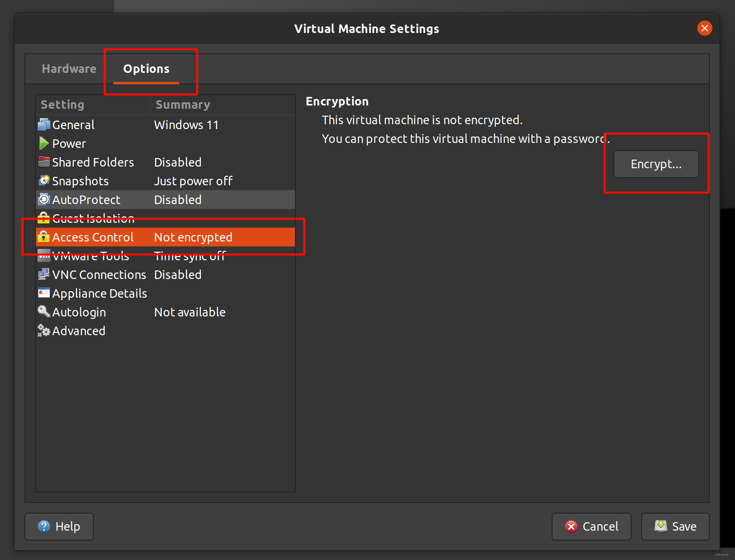Viewport: 735px width, 560px height.
Task: Click the Guest Isolation padlock icon
Action: [44, 218]
